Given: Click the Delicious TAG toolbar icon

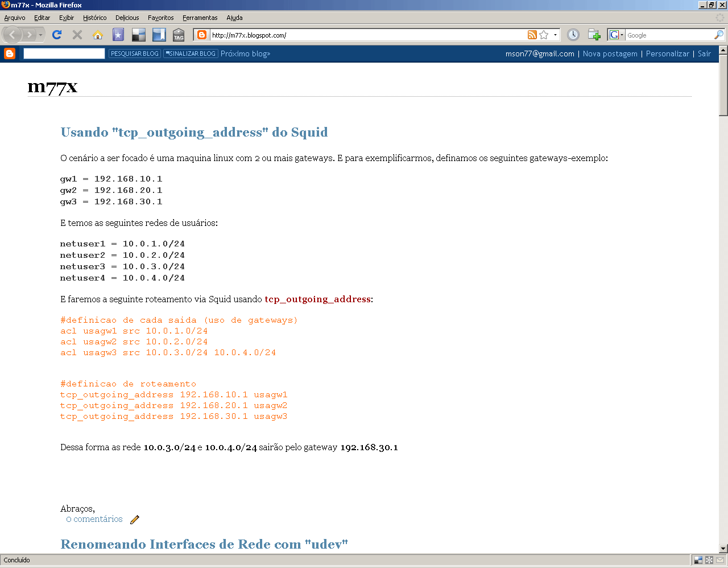Looking at the screenshot, I should [179, 35].
